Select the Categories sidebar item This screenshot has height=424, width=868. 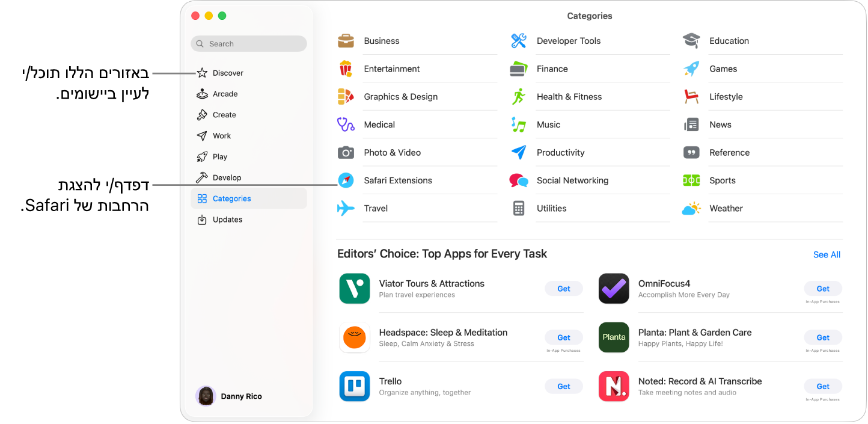click(248, 198)
